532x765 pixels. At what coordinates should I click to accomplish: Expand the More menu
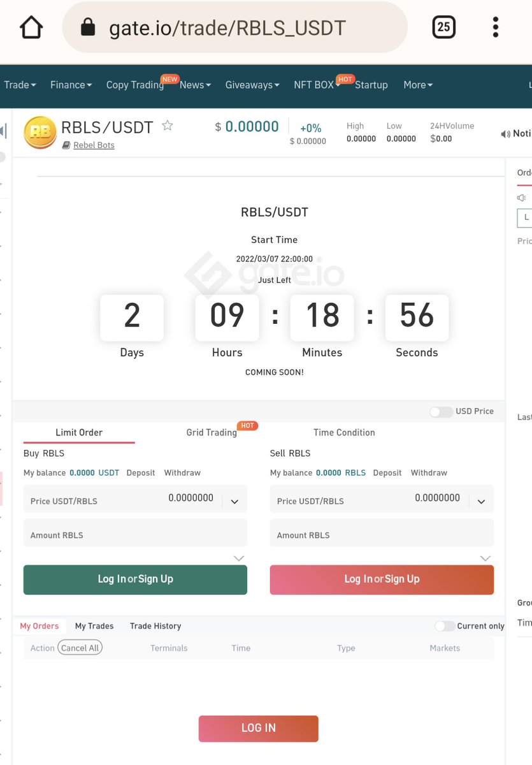point(418,85)
